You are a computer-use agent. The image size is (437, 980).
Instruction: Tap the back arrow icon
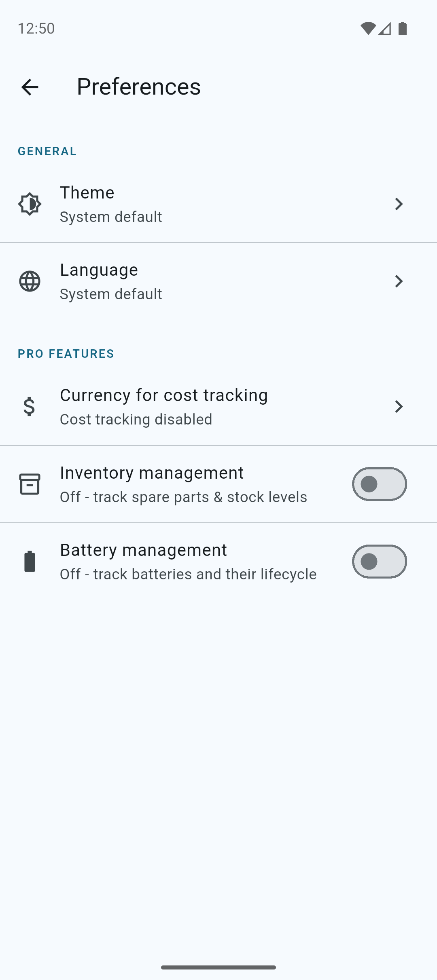(x=30, y=87)
